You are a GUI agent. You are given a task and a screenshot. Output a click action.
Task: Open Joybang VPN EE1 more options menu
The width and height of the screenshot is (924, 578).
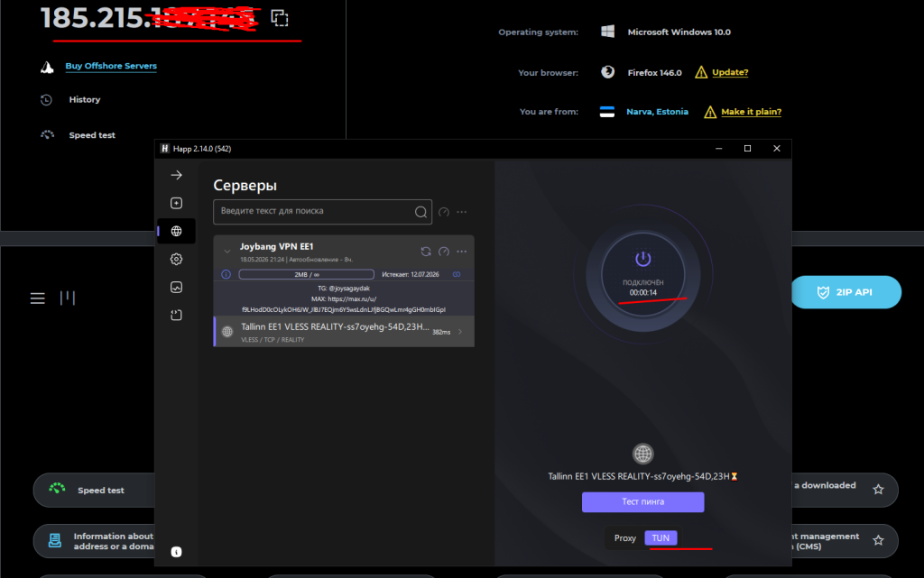[x=461, y=252]
